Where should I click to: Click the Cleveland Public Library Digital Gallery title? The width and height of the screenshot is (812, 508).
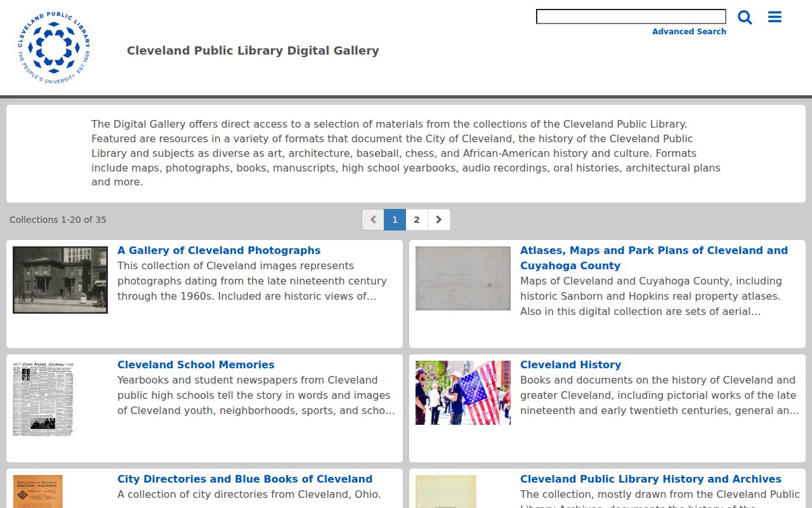coord(253,51)
